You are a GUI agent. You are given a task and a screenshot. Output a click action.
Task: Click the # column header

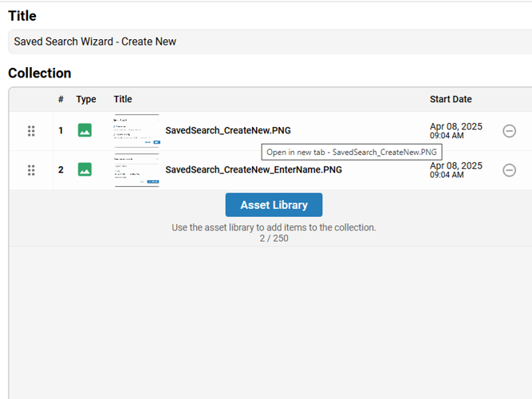coord(61,100)
